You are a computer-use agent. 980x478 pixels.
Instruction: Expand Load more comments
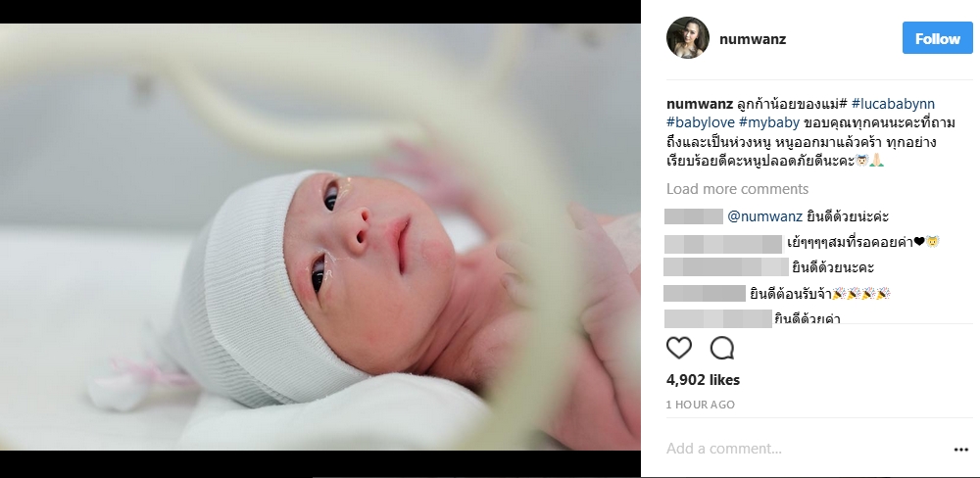coord(737,189)
